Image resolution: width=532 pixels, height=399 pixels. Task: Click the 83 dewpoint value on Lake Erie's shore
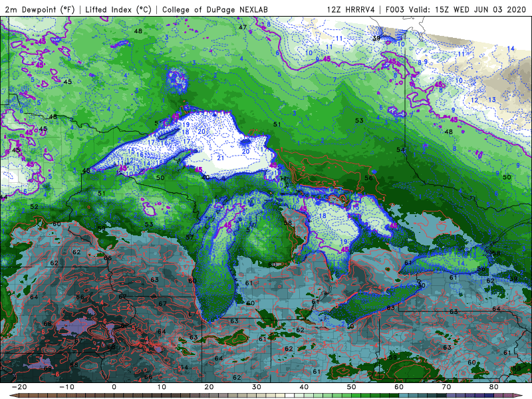point(390,308)
